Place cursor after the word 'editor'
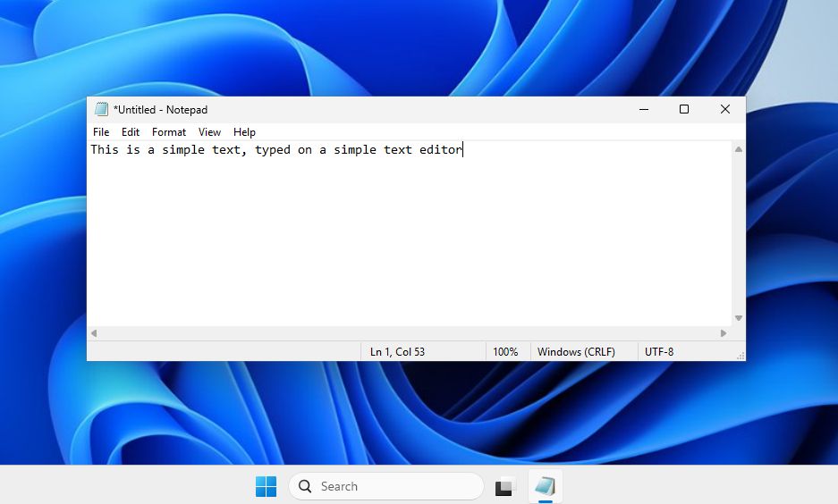The image size is (838, 504). click(462, 150)
